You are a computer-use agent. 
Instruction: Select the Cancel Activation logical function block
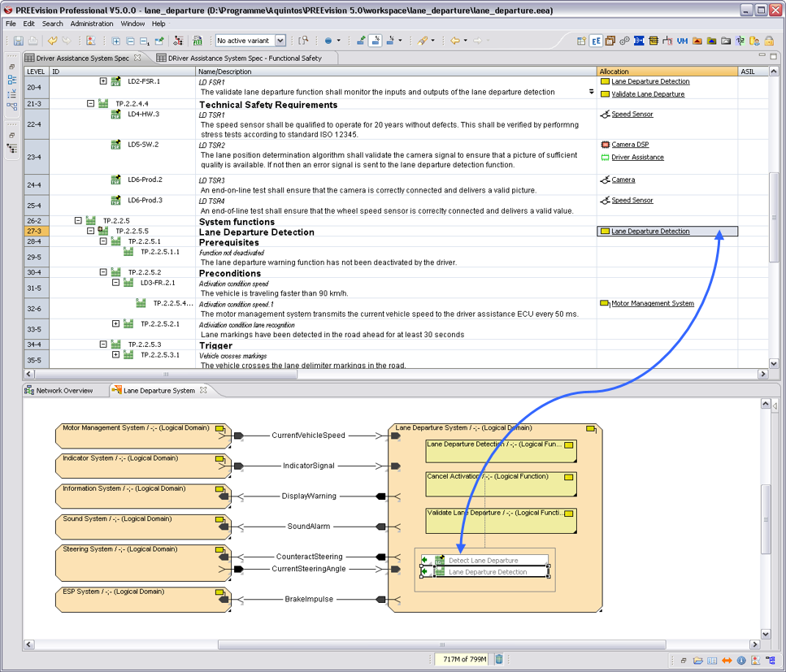pos(501,484)
